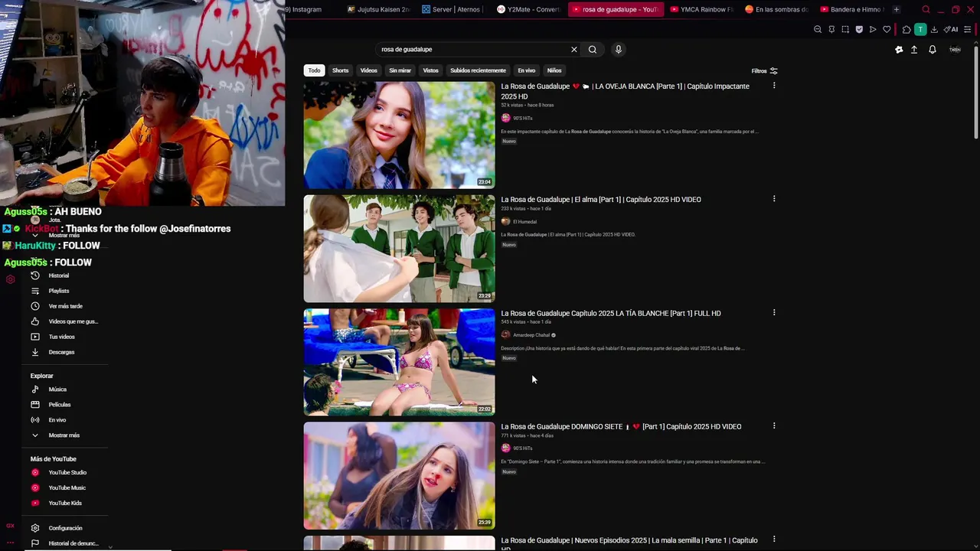Open YouTube Kids in sidebar
The width and height of the screenshot is (980, 551).
[65, 504]
